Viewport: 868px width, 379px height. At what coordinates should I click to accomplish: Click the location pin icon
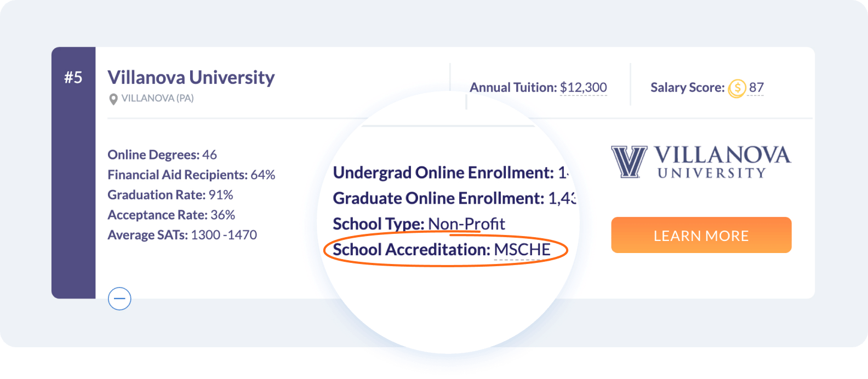point(113,99)
